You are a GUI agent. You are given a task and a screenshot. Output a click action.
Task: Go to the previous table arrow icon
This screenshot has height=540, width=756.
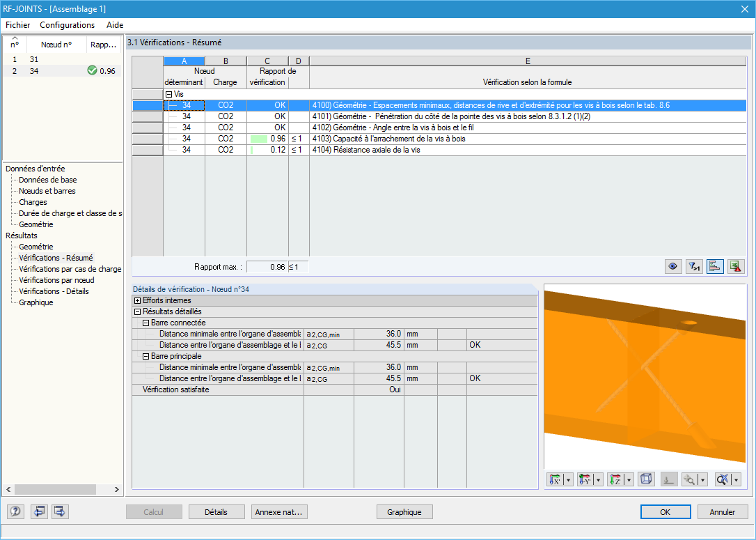coord(39,511)
